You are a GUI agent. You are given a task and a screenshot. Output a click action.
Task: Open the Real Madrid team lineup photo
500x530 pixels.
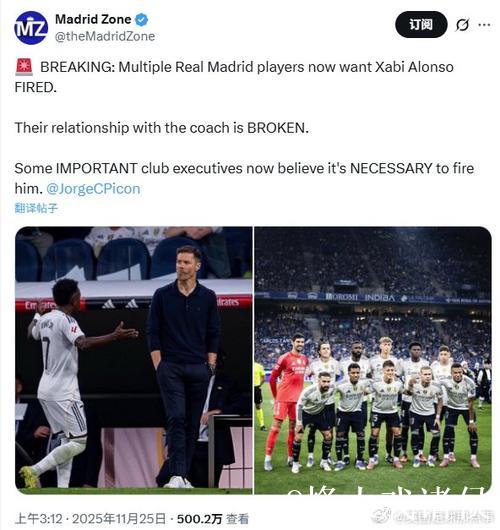pyautogui.click(x=373, y=361)
